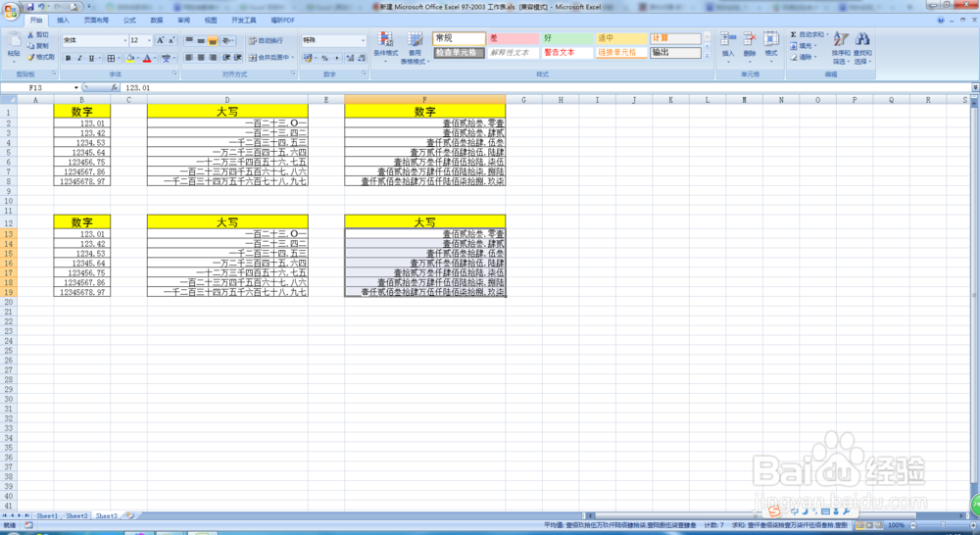Screen dimensions: 980x535
Task: Toggle center horizontal alignment
Action: pyautogui.click(x=201, y=58)
